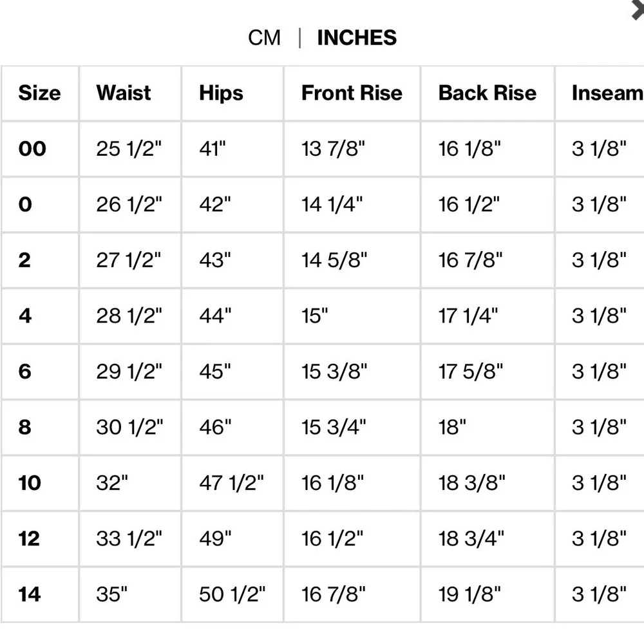Select size 4 row label
Viewport: 644px width, 644px height.
[x=25, y=316]
